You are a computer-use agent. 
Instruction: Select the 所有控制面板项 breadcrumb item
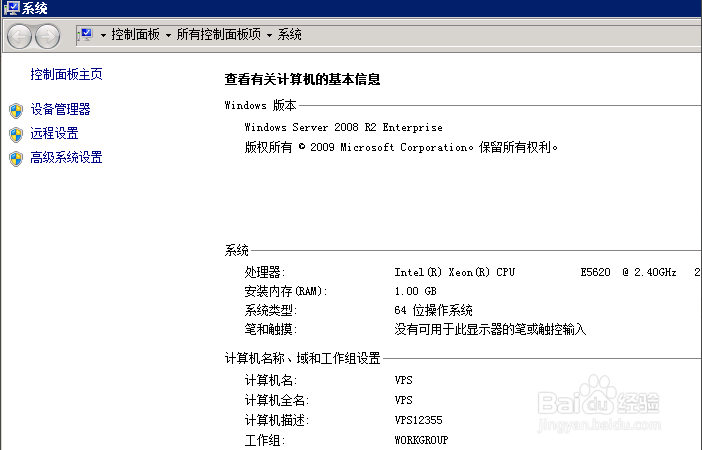click(x=218, y=34)
